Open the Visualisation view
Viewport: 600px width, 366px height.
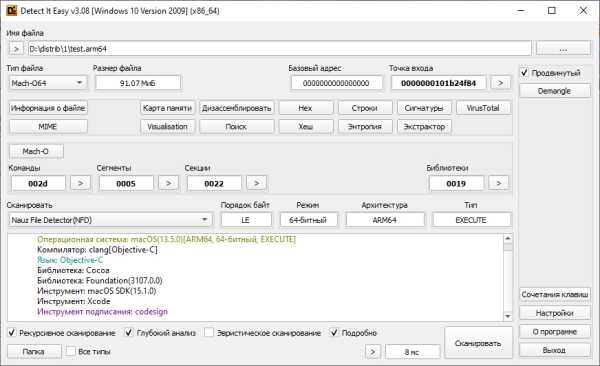(x=167, y=126)
